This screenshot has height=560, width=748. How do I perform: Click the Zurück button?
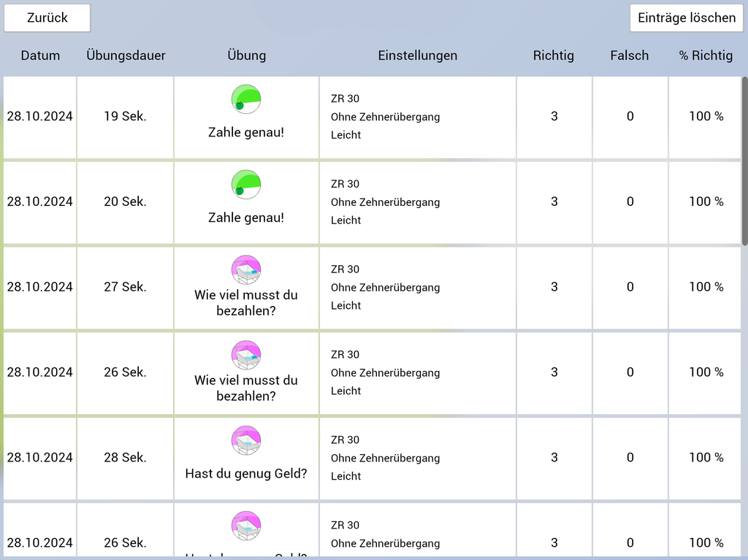tap(47, 18)
